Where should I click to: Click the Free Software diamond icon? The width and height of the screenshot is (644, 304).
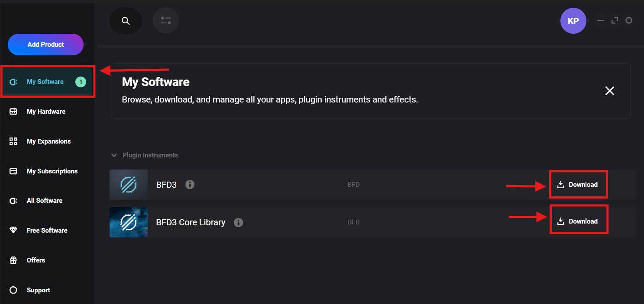tap(13, 230)
